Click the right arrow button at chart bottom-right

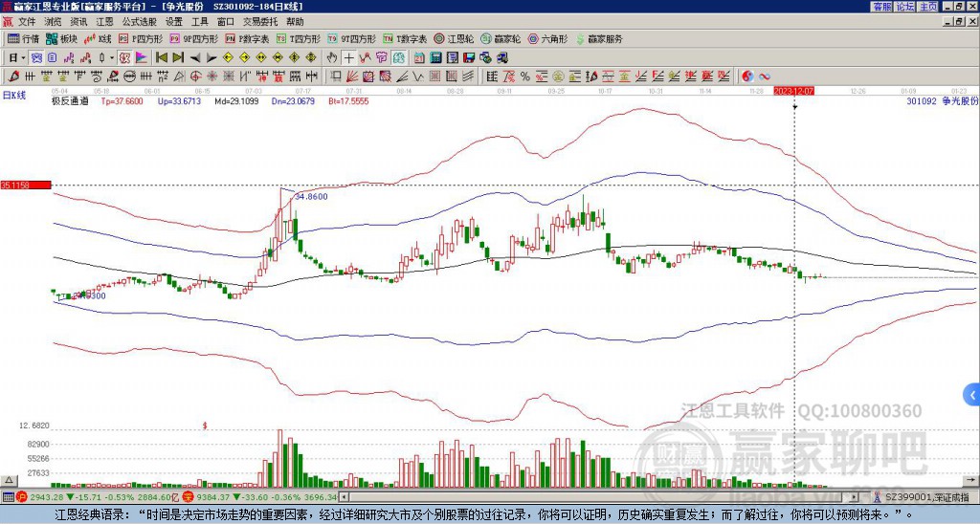coord(972,480)
